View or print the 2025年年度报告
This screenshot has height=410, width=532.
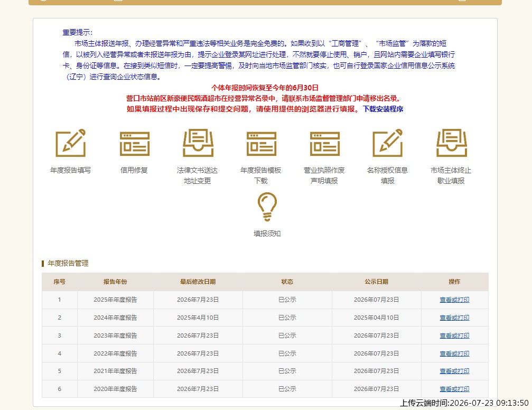(455, 300)
